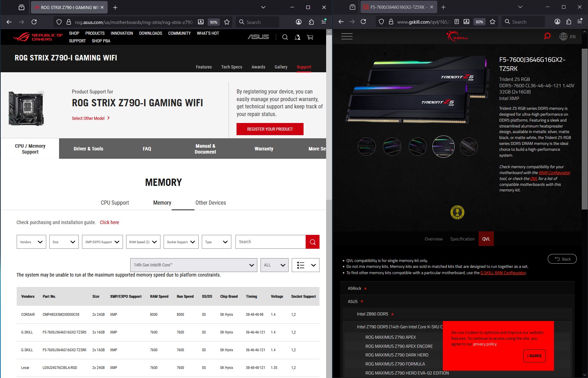Open Firefox View in the G.SKILL window

(353, 7)
